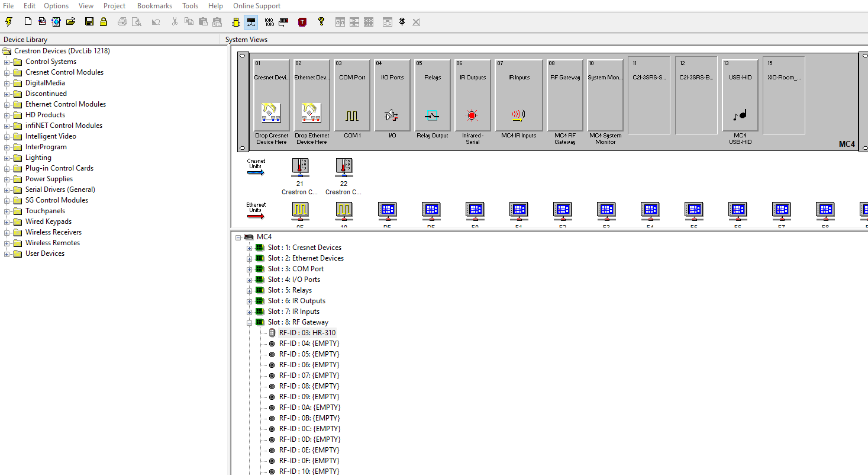Expand the Touchpanels folder in Device Library
Image resolution: width=868 pixels, height=475 pixels.
(7, 211)
